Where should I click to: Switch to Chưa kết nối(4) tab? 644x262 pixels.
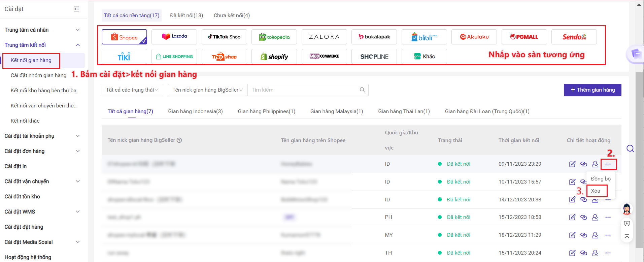(x=232, y=15)
